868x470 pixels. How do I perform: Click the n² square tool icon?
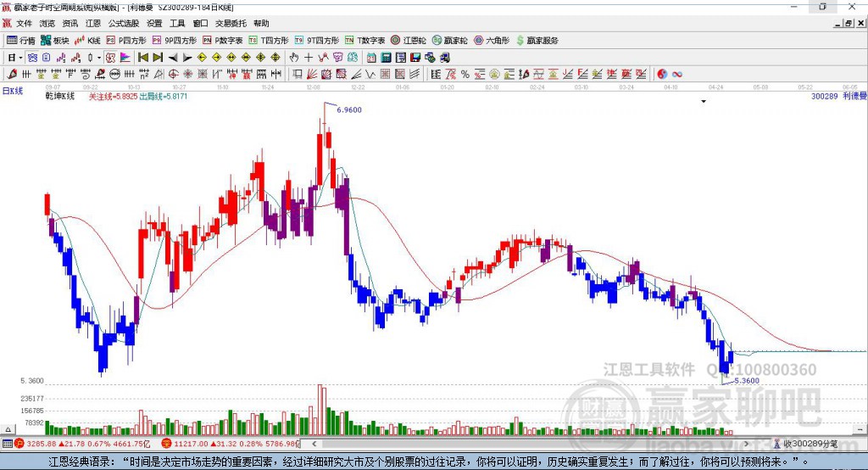click(144, 75)
